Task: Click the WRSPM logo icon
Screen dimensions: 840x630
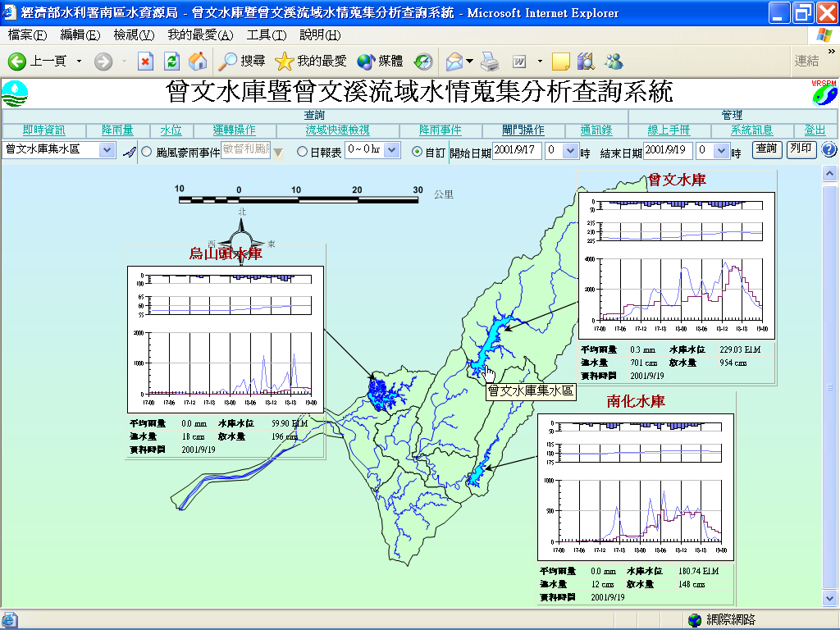Action: (x=824, y=93)
